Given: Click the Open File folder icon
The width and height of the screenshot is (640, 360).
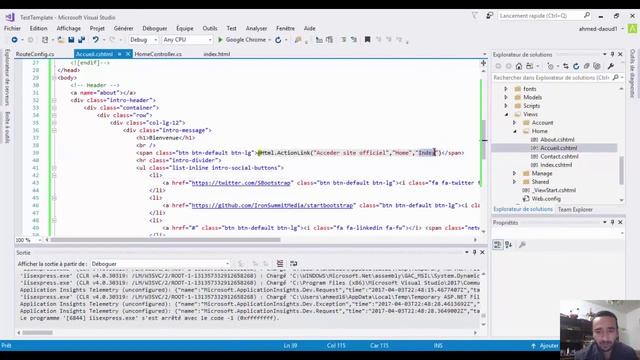Looking at the screenshot, I should point(60,40).
